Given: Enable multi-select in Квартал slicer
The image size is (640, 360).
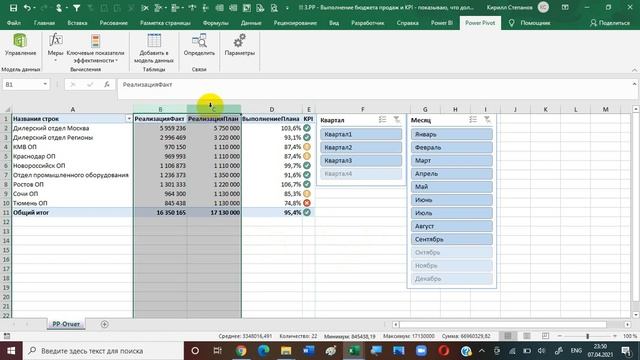Looking at the screenshot, I should pos(382,120).
